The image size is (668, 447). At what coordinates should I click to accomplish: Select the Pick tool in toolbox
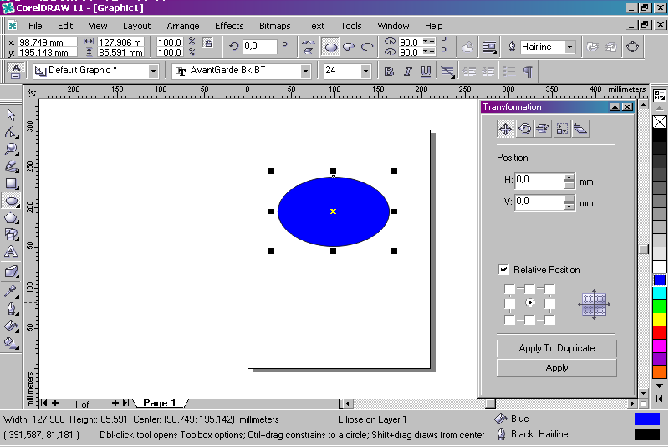(x=11, y=116)
